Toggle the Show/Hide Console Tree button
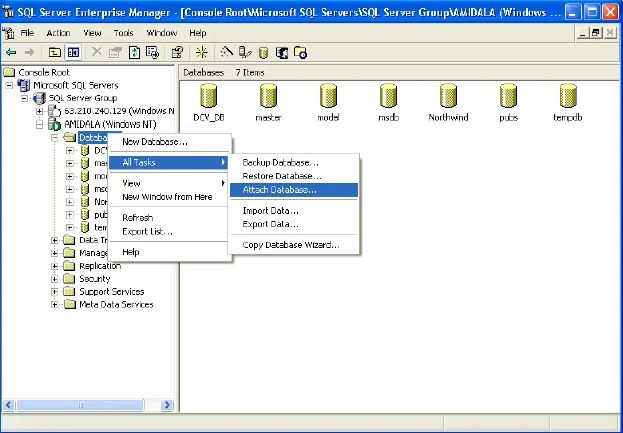This screenshot has height=433, width=623. click(74, 52)
